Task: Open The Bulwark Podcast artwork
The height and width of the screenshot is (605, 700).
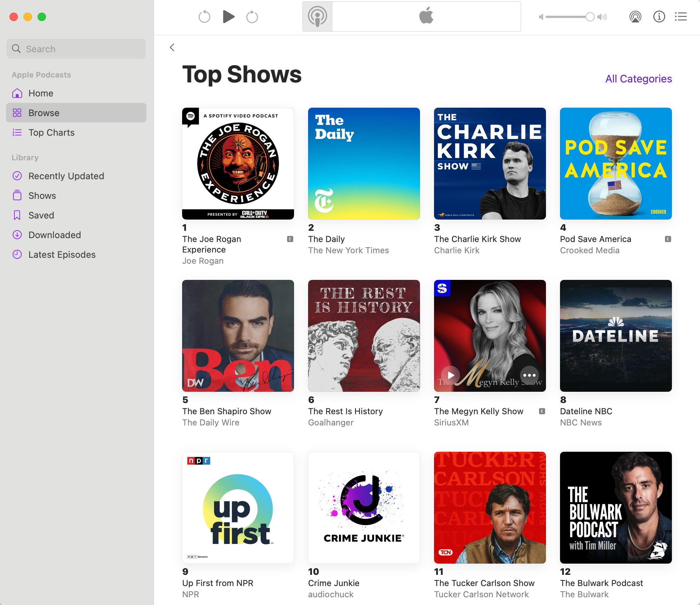Action: (x=616, y=507)
